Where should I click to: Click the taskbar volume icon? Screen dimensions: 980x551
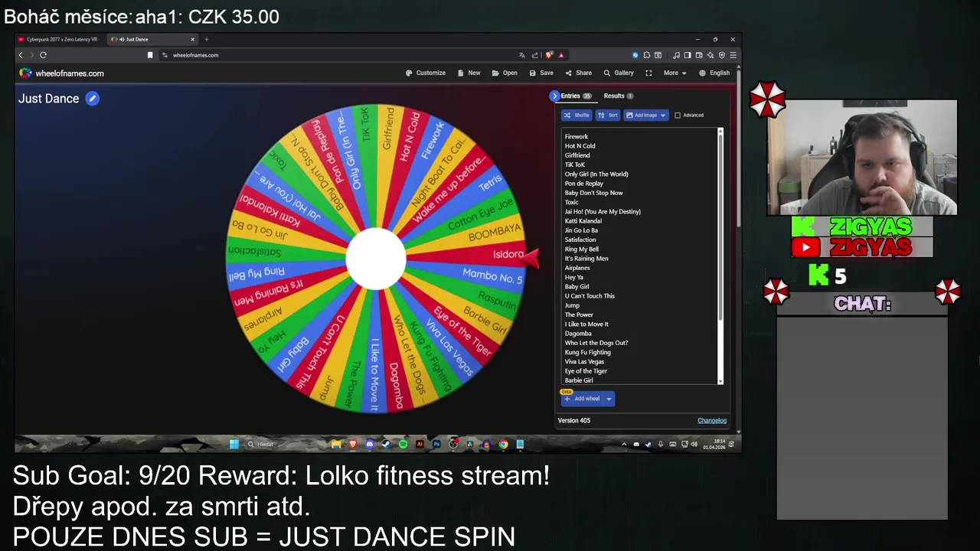(x=694, y=444)
